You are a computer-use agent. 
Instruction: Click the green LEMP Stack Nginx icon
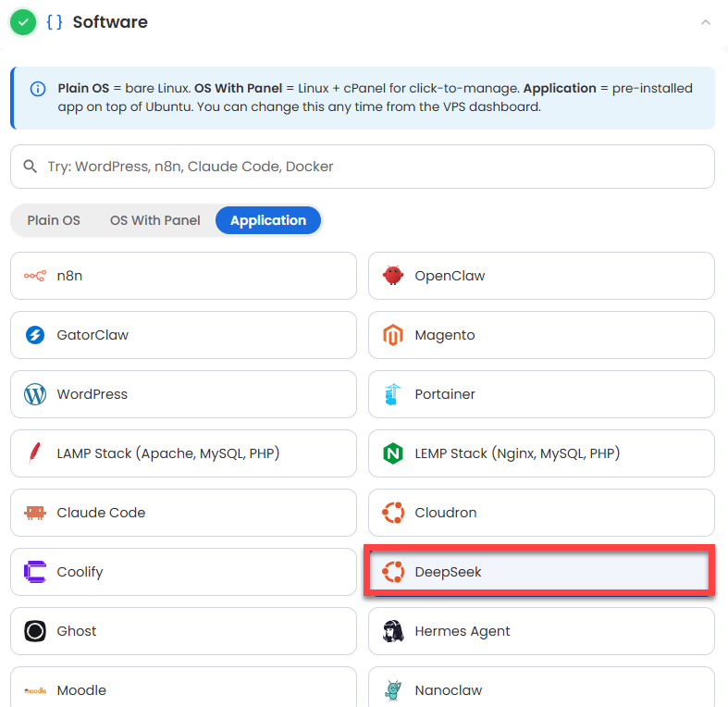(393, 453)
